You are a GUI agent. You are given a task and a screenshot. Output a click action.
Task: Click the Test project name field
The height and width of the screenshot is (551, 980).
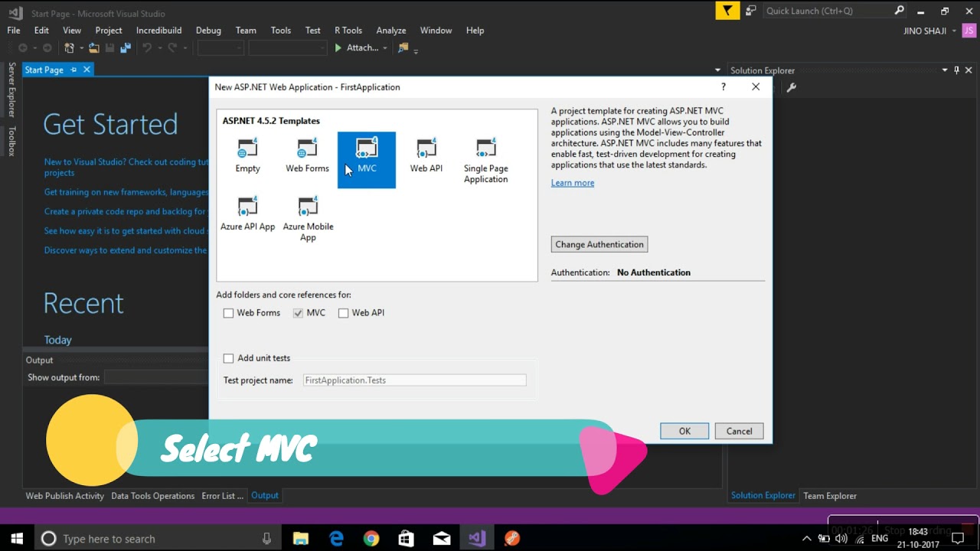pyautogui.click(x=414, y=380)
